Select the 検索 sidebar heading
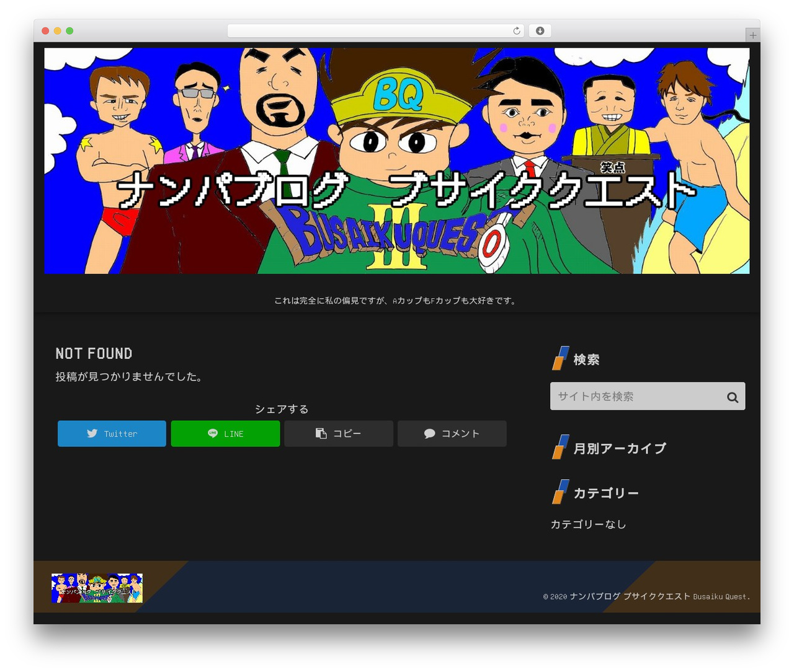Image resolution: width=794 pixels, height=672 pixels. [586, 360]
